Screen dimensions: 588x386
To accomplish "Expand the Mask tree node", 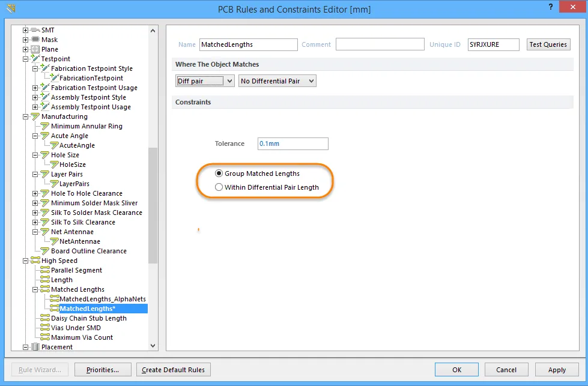I will coord(25,40).
